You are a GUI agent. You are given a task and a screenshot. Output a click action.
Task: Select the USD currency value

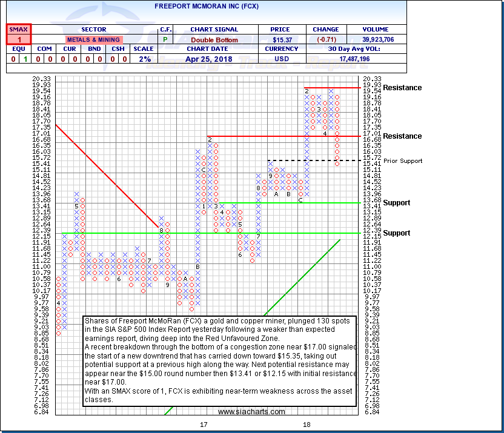(x=280, y=59)
